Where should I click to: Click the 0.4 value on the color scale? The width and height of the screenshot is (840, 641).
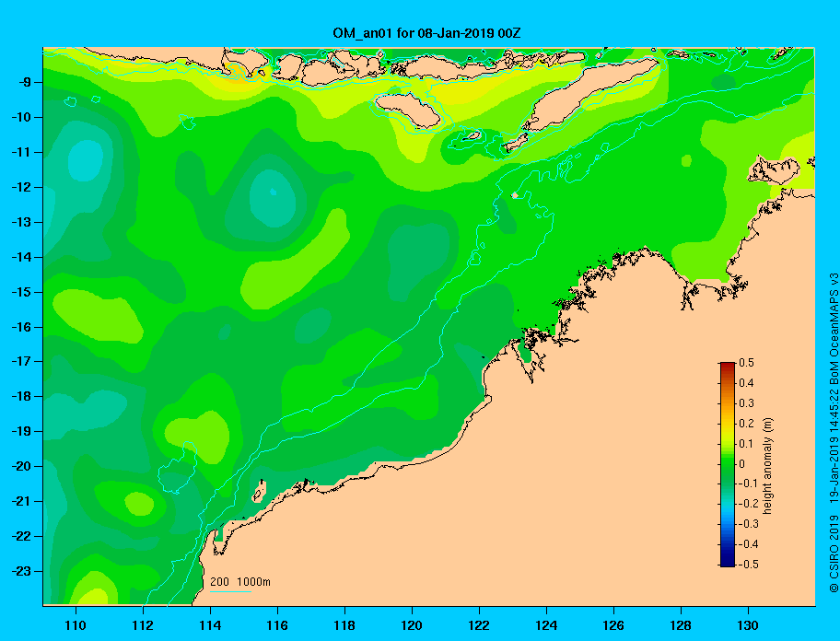pos(746,383)
